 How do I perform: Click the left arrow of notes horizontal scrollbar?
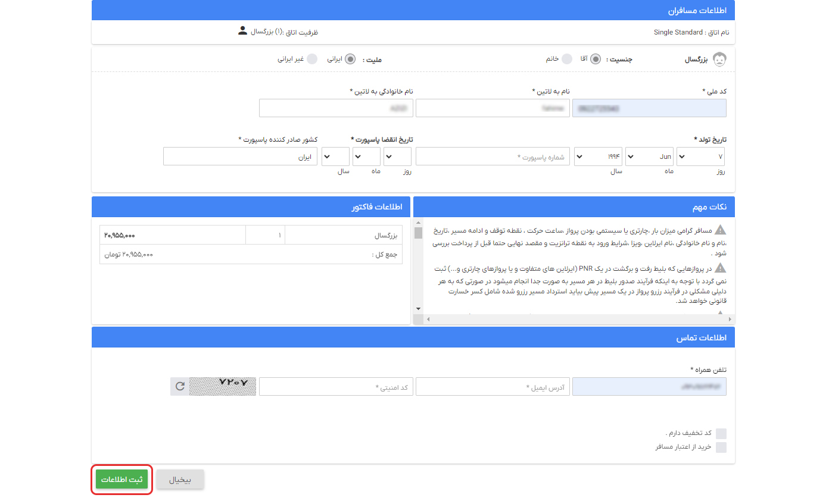(x=427, y=320)
